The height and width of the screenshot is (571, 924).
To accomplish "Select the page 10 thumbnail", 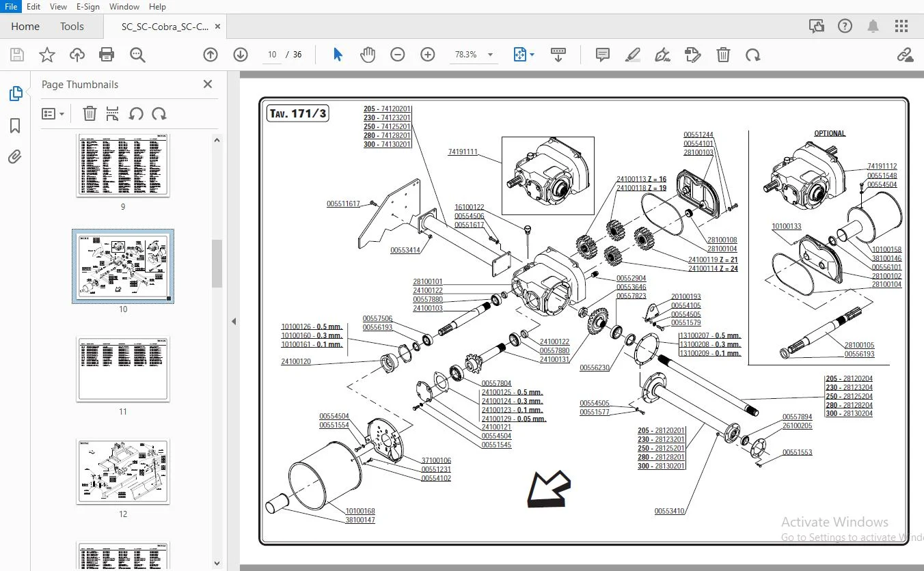I will pyautogui.click(x=123, y=266).
